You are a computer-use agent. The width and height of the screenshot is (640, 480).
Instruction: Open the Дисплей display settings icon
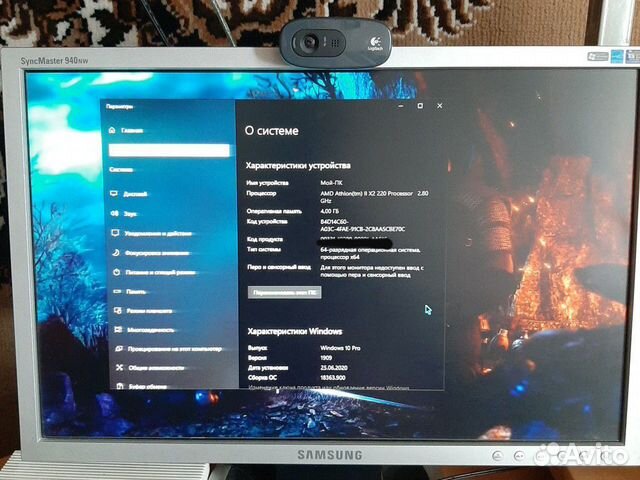click(x=114, y=193)
